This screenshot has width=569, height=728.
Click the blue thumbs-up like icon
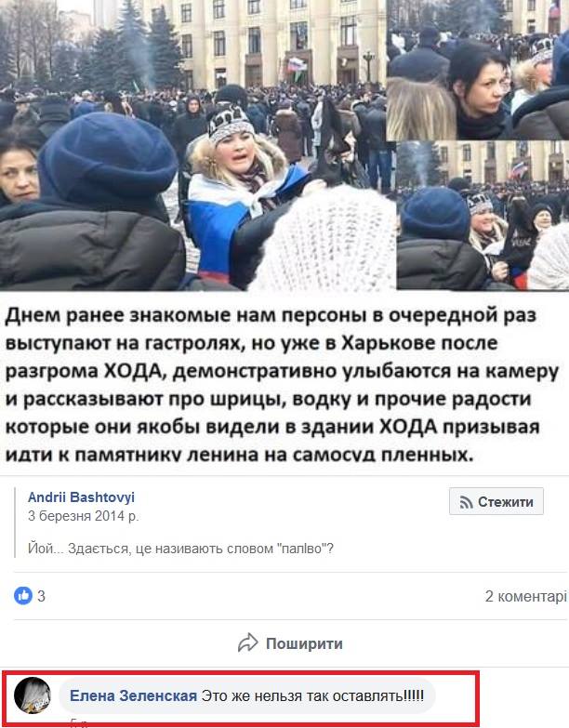pyautogui.click(x=22, y=595)
